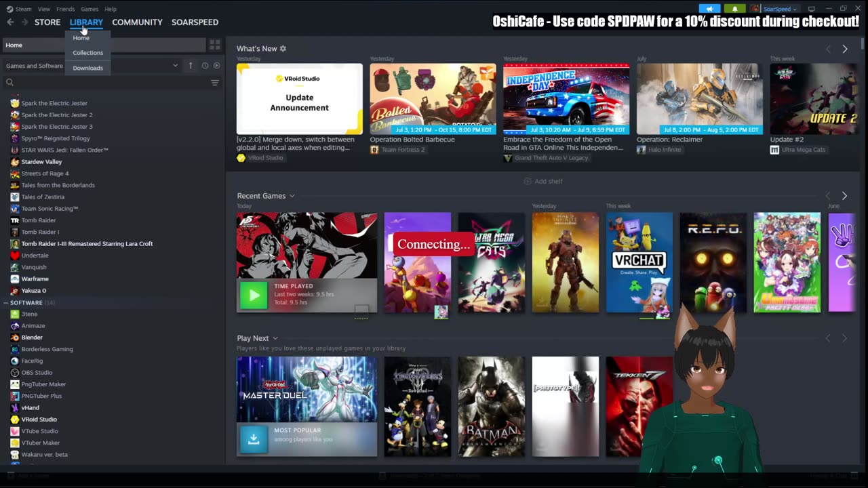The width and height of the screenshot is (868, 488).
Task: Go forward with the right arrow button
Action: (24, 22)
